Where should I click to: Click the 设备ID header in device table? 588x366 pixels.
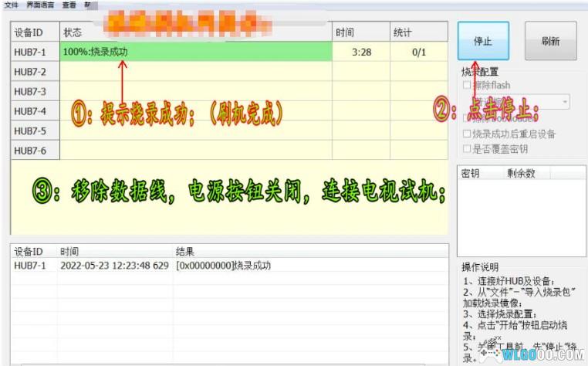[x=35, y=32]
